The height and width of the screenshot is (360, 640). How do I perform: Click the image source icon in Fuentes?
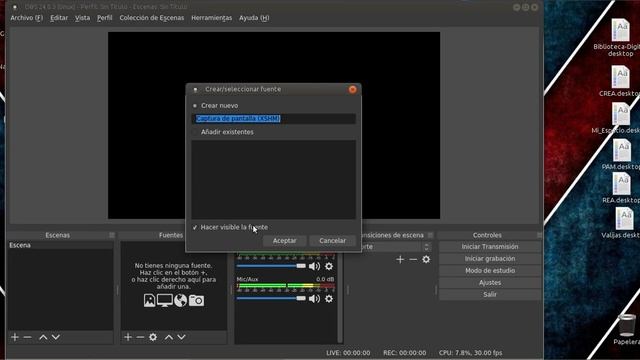coord(149,300)
